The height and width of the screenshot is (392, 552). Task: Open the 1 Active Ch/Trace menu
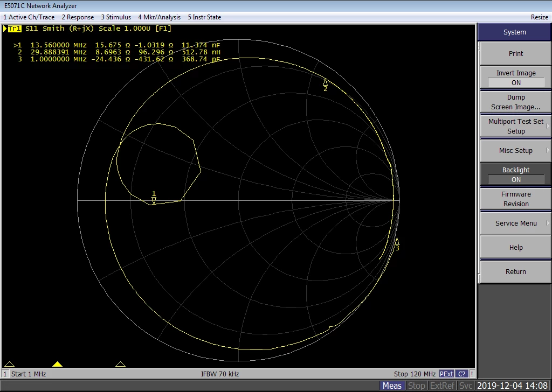29,17
